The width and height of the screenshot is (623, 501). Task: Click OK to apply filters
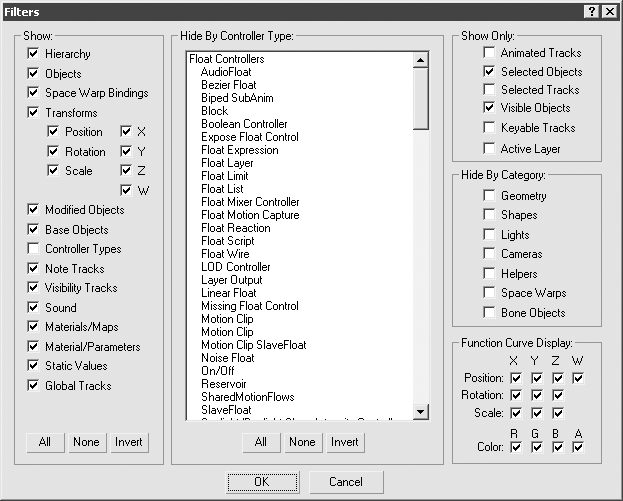point(261,482)
